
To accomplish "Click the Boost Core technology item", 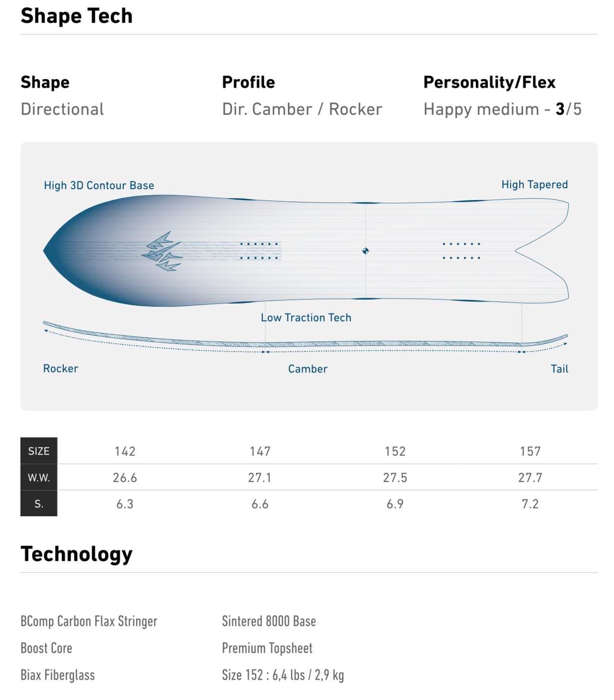I will pos(47,648).
